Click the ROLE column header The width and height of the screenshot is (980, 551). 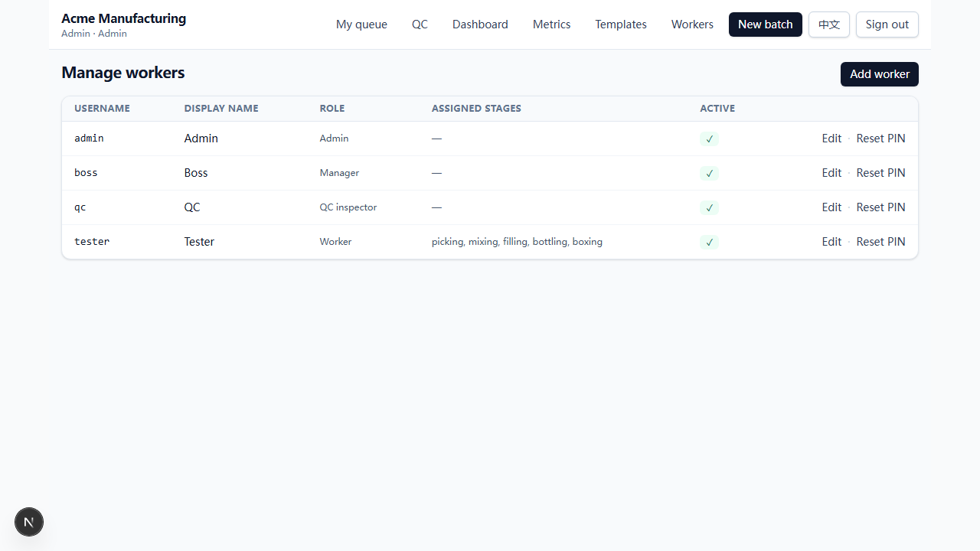(x=332, y=109)
